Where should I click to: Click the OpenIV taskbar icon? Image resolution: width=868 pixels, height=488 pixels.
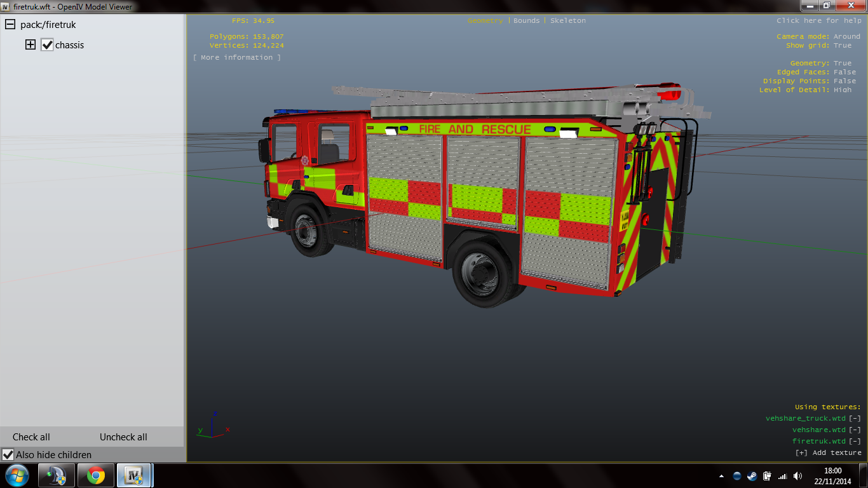(134, 475)
